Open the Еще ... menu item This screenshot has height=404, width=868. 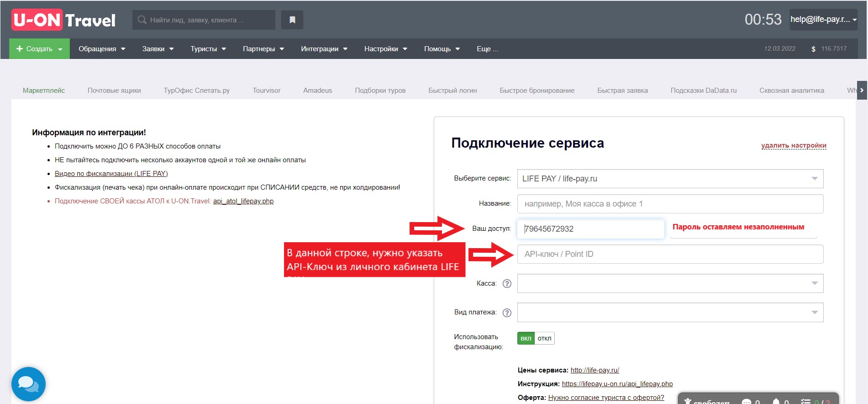(487, 48)
